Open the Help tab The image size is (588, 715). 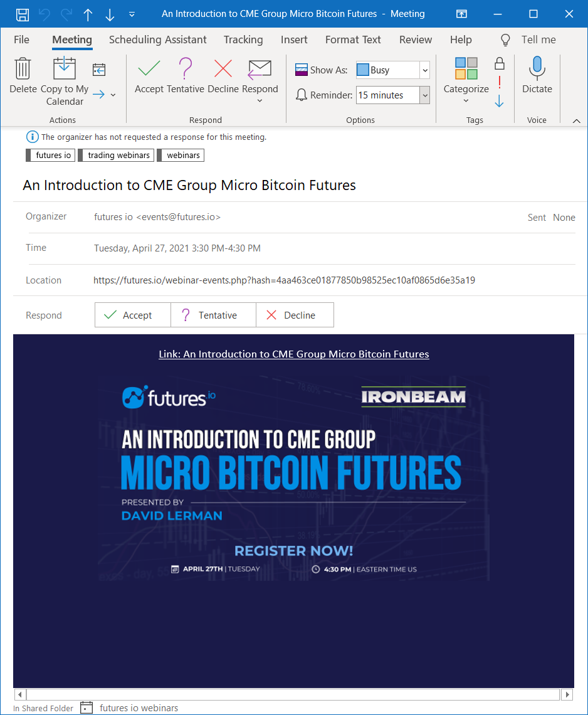pyautogui.click(x=461, y=40)
